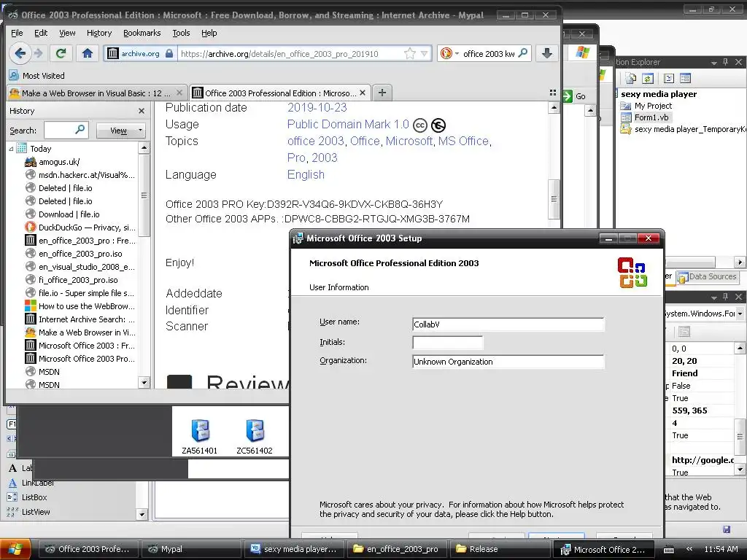
Task: Open the Help menu
Action: (209, 33)
